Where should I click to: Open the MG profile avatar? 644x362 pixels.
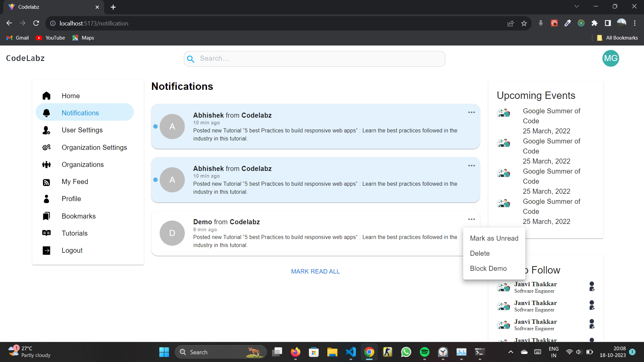pyautogui.click(x=611, y=58)
